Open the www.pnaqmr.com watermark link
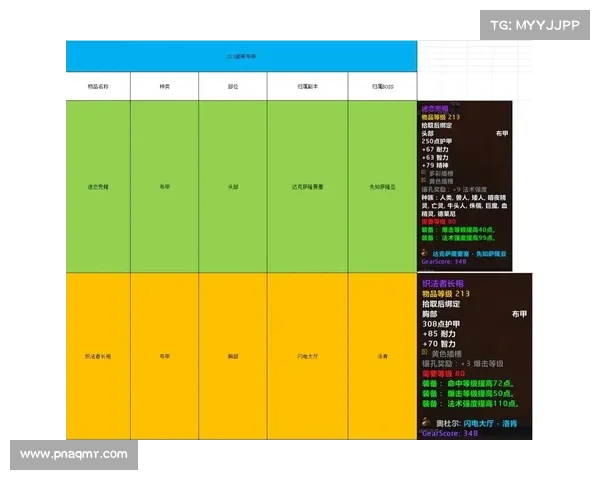The width and height of the screenshot is (600, 480). (74, 454)
